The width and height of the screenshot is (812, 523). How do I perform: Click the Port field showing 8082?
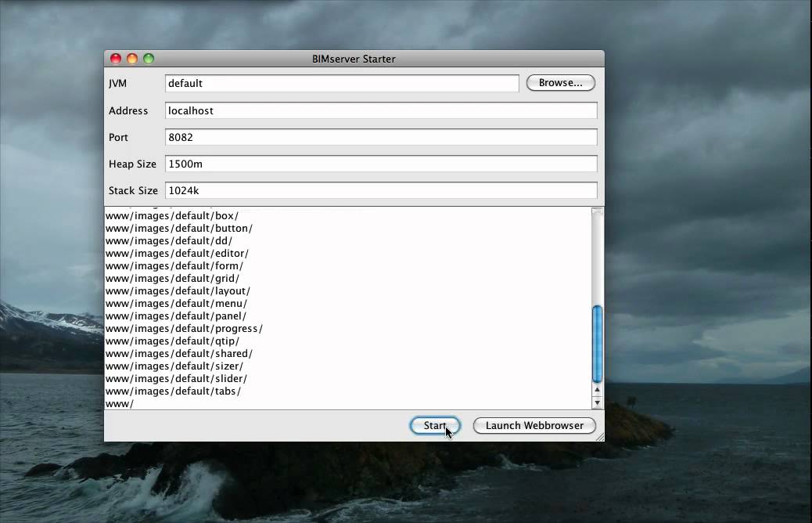point(381,137)
